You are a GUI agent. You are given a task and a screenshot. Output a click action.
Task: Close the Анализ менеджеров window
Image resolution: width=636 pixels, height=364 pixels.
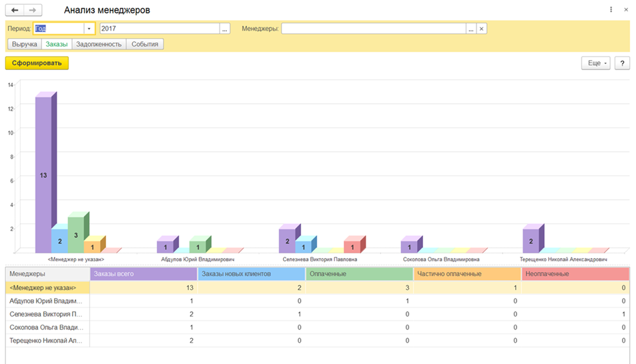(626, 10)
